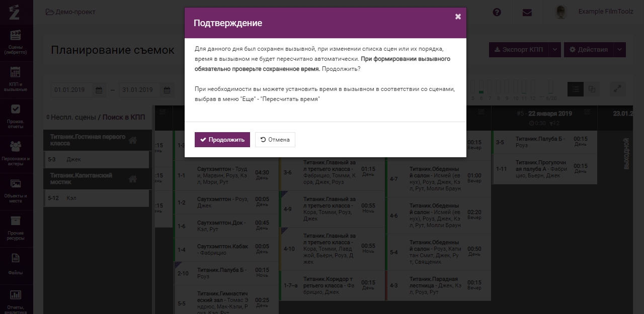This screenshot has height=314, width=644.
Task: Open the Поиск в КПП tab
Action: 124,117
